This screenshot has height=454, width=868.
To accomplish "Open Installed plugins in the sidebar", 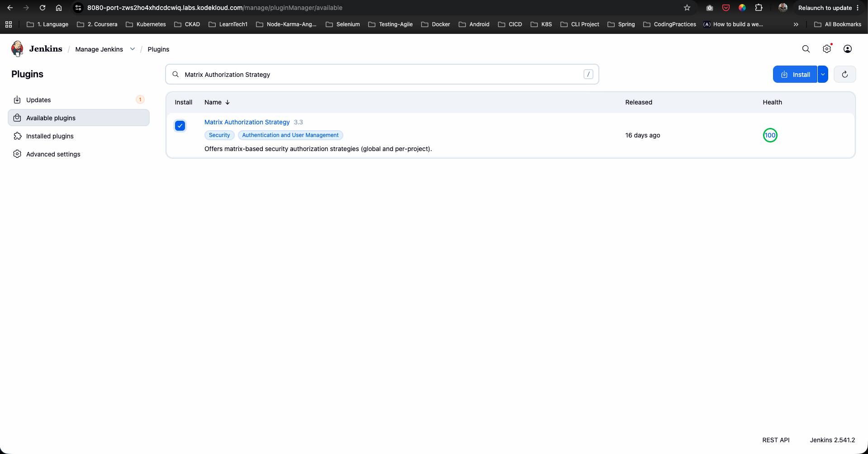I will pyautogui.click(x=79, y=136).
